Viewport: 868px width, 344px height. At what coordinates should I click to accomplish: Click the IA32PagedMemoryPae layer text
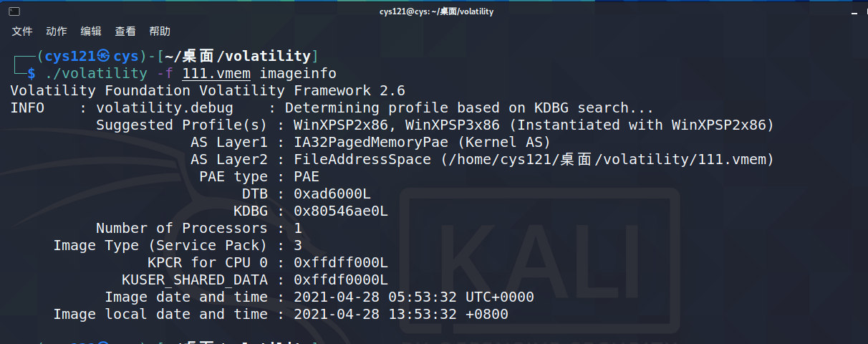tap(371, 142)
